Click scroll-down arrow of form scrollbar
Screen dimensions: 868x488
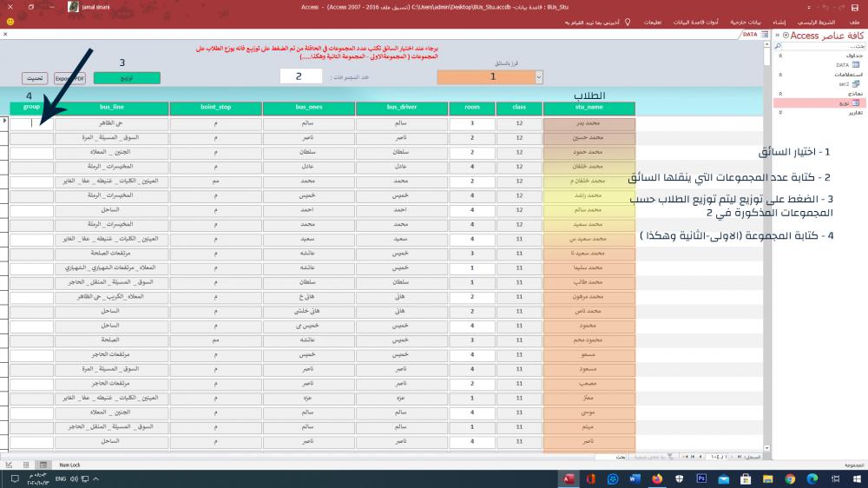766,448
